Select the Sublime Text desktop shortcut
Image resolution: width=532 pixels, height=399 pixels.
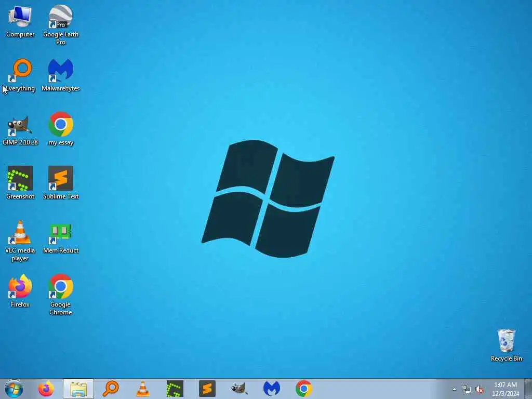pyautogui.click(x=61, y=183)
